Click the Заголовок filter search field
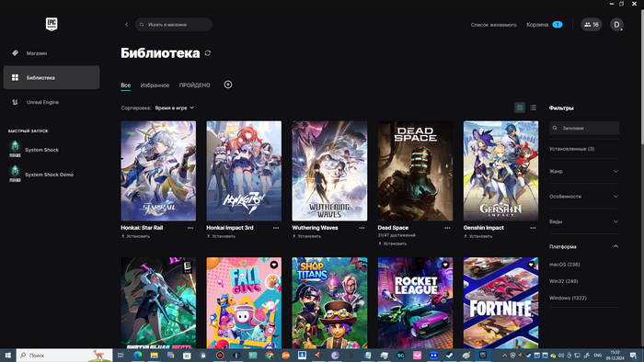Viewport: 644px width, 362px height. [584, 128]
